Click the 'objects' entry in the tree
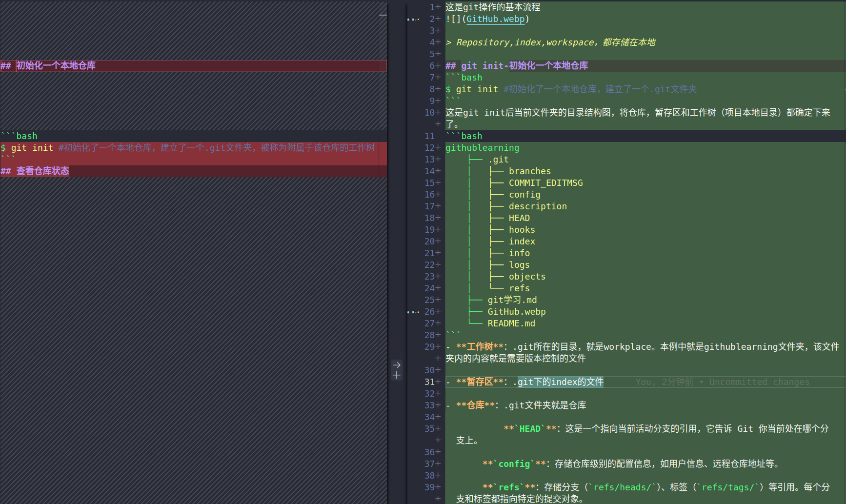846x504 pixels. click(x=527, y=277)
